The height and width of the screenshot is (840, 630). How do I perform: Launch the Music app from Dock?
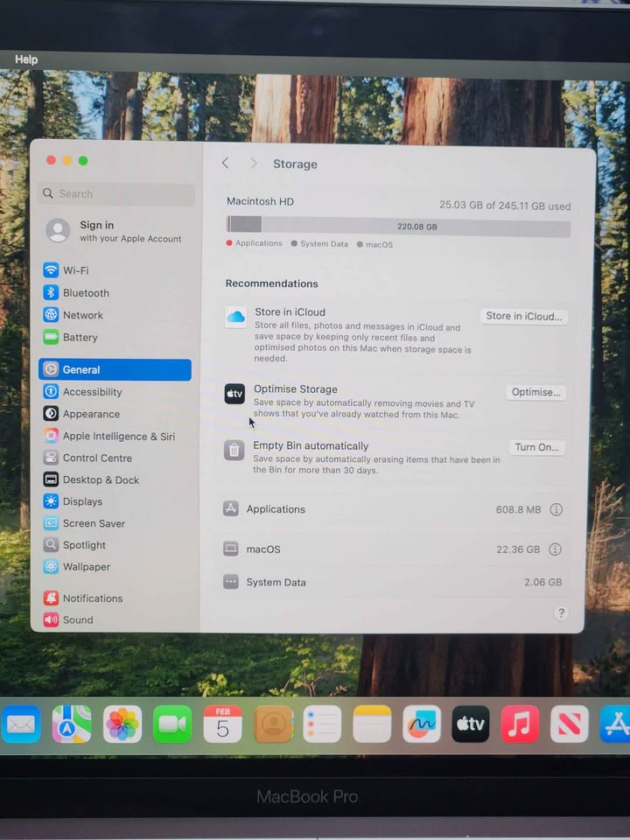pos(520,724)
